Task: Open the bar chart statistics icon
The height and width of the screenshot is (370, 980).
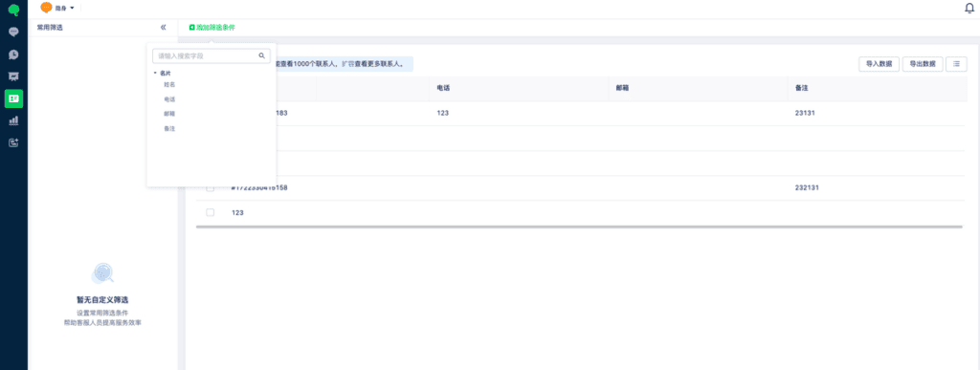Action: pos(13,120)
